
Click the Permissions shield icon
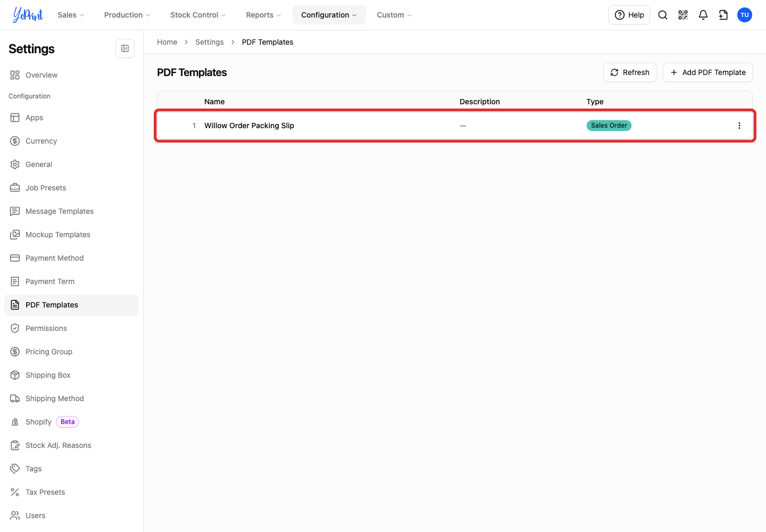point(15,328)
